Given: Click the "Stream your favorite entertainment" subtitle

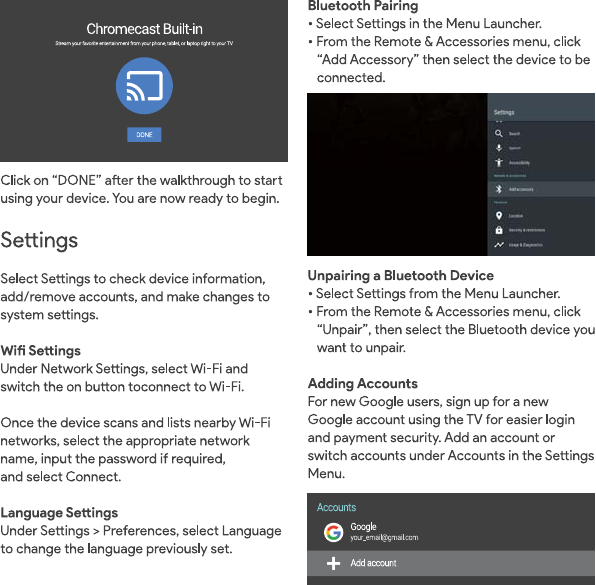Looking at the screenshot, I should 144,43.
